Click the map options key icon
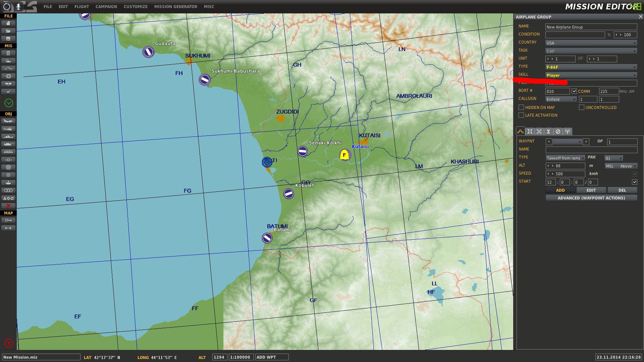Viewport: 644px width, 362px height. (8, 220)
